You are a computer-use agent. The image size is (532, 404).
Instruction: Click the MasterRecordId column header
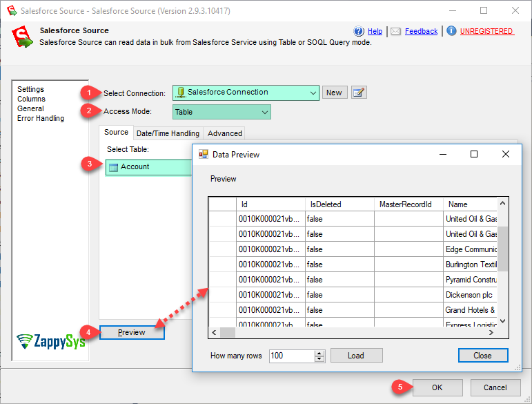409,204
